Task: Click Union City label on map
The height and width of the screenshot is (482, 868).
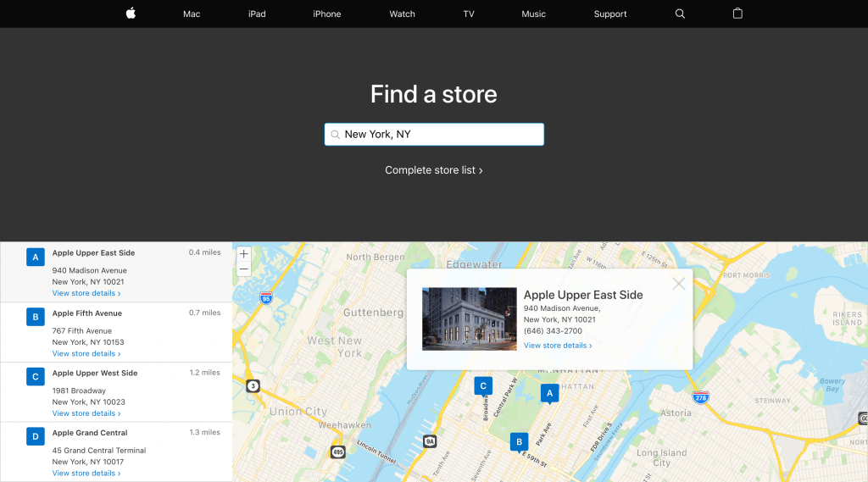Action: point(298,411)
